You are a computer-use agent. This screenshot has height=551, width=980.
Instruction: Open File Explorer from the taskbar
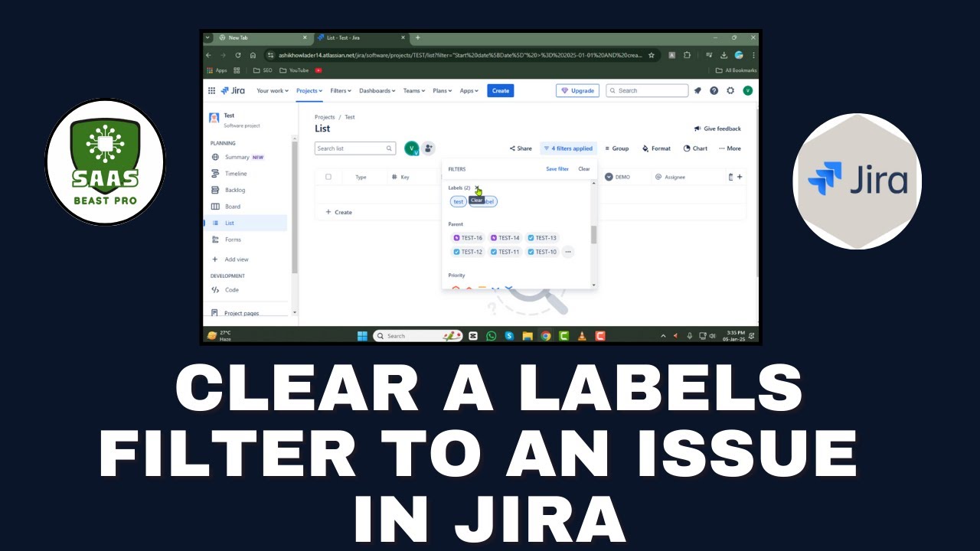[528, 336]
